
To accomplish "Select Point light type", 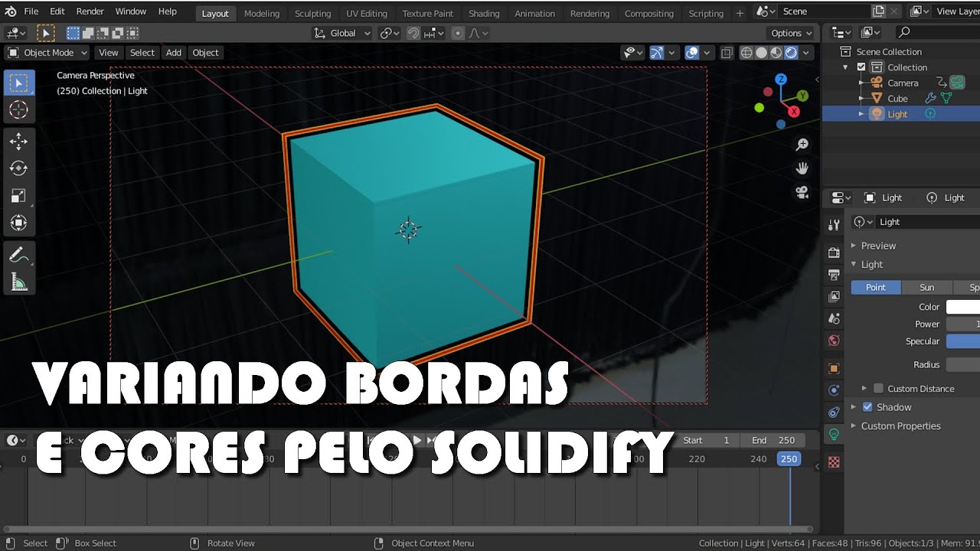I will [876, 288].
